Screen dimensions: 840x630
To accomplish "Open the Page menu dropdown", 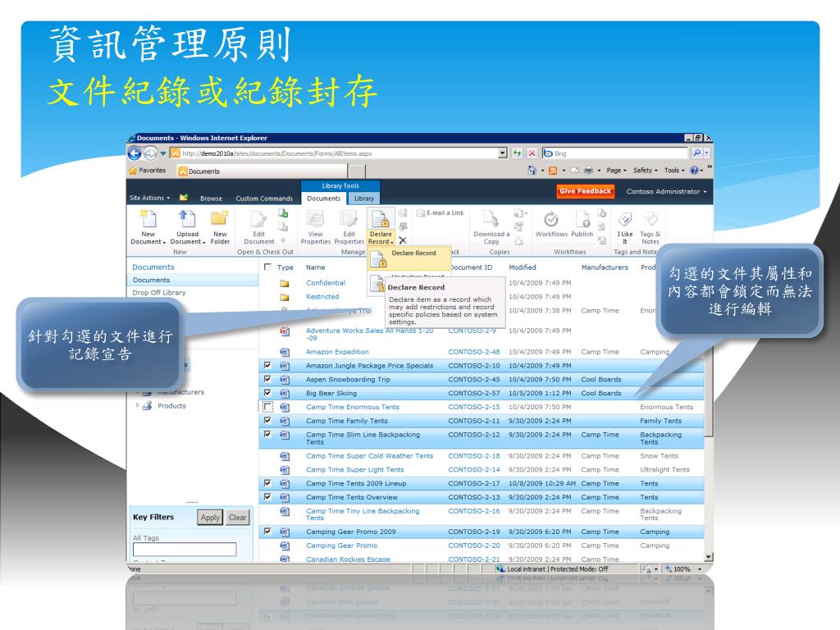I will [616, 171].
